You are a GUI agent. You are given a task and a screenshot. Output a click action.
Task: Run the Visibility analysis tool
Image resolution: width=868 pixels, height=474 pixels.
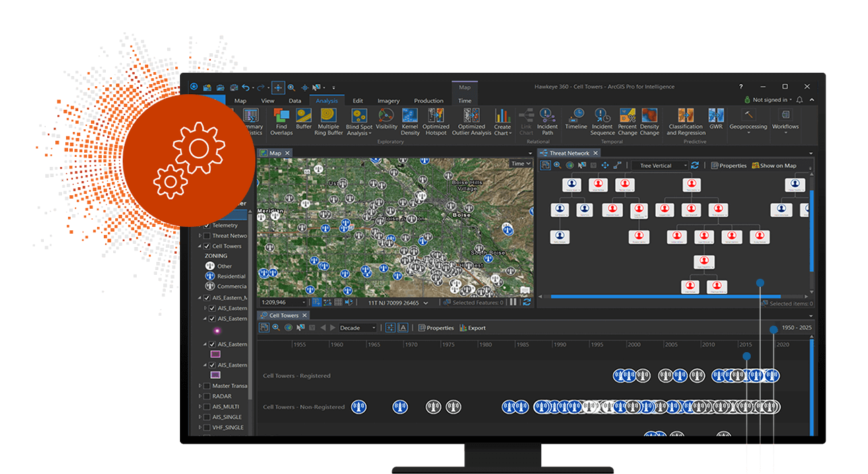pyautogui.click(x=386, y=118)
